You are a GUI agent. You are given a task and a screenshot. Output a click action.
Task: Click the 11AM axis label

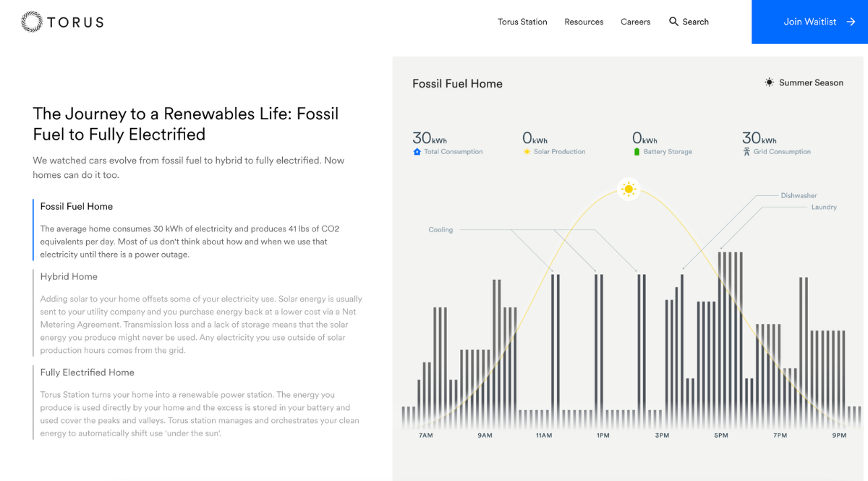[544, 435]
